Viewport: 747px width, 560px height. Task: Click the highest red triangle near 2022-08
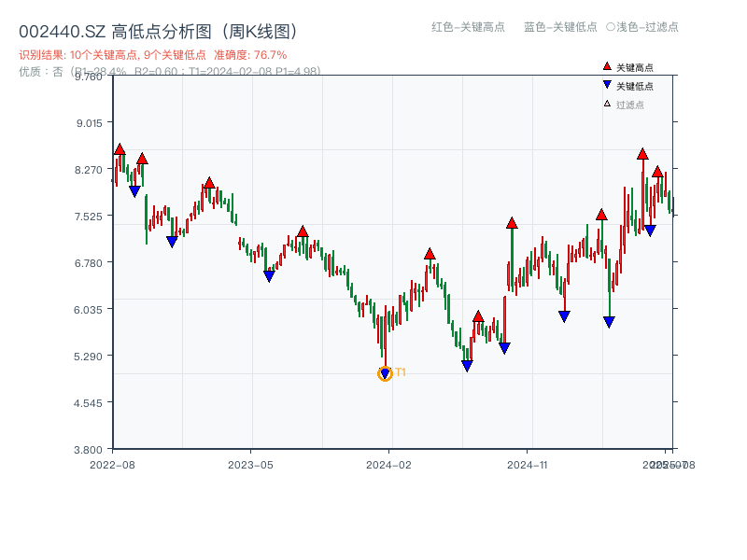120,149
